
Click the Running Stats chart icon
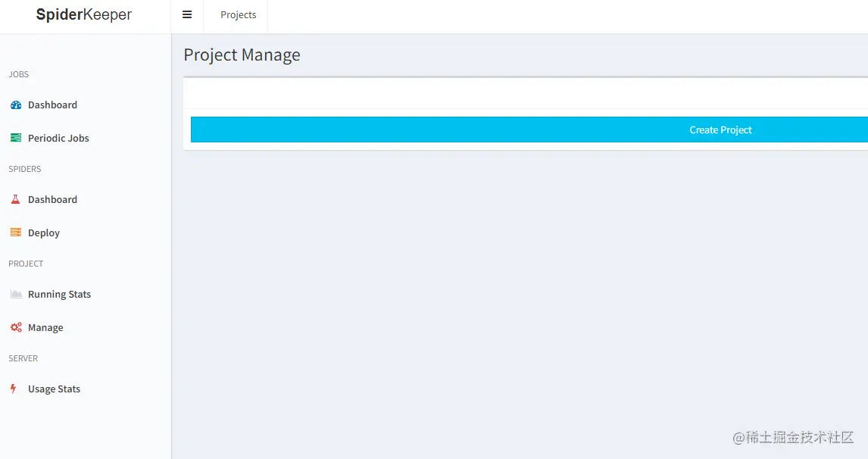[16, 294]
